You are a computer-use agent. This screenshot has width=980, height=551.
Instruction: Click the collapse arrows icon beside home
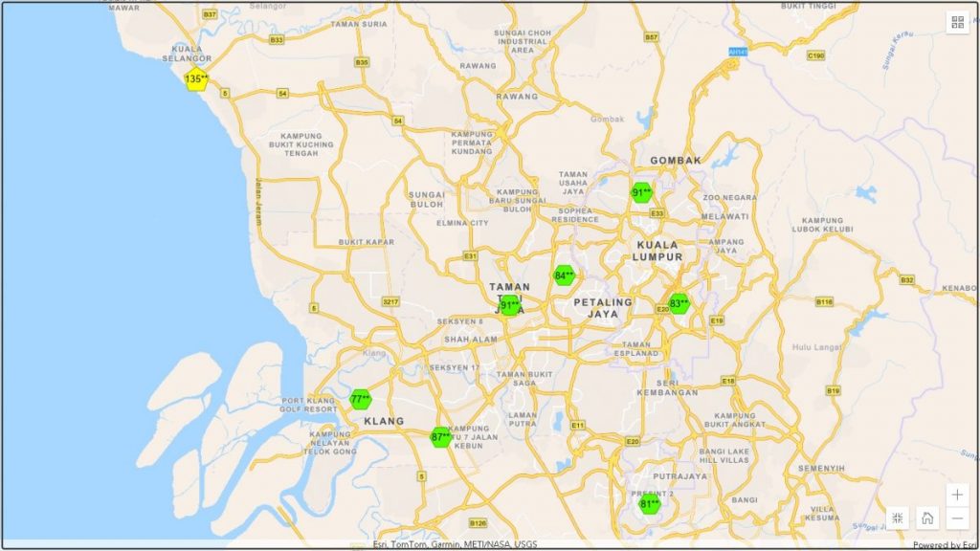pyautogui.click(x=898, y=518)
